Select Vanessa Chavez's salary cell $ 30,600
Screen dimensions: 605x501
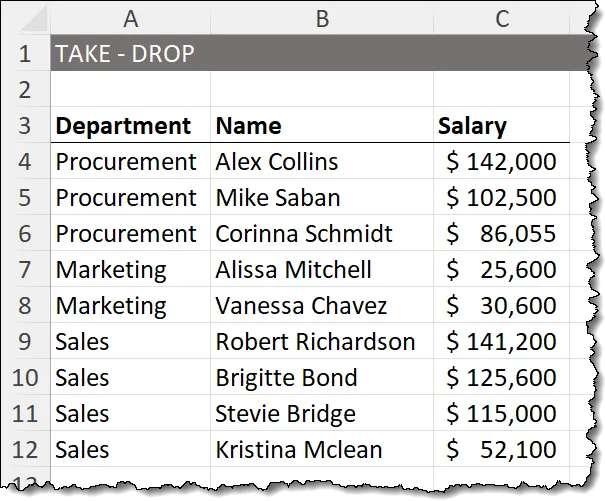point(501,306)
